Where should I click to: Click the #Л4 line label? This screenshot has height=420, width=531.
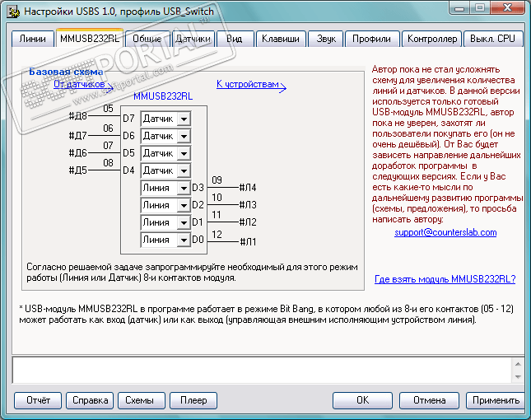click(248, 188)
